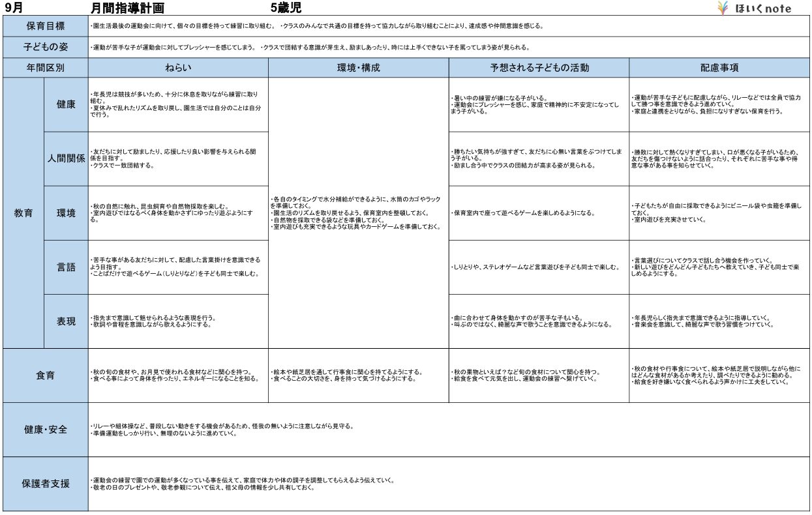The width and height of the screenshot is (812, 515).
Task: Click the 保育目標 content about 園生活最後の運動会
Action: (x=449, y=26)
